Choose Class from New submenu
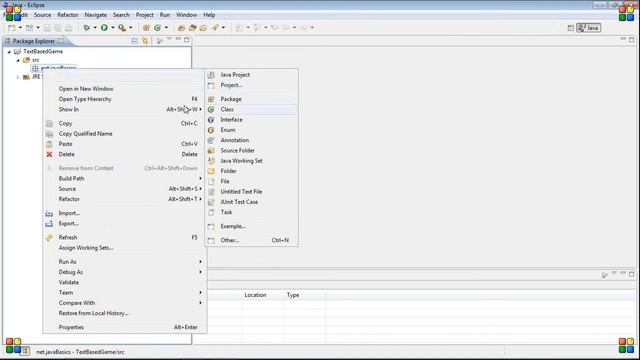This screenshot has width=640, height=360. click(251, 109)
